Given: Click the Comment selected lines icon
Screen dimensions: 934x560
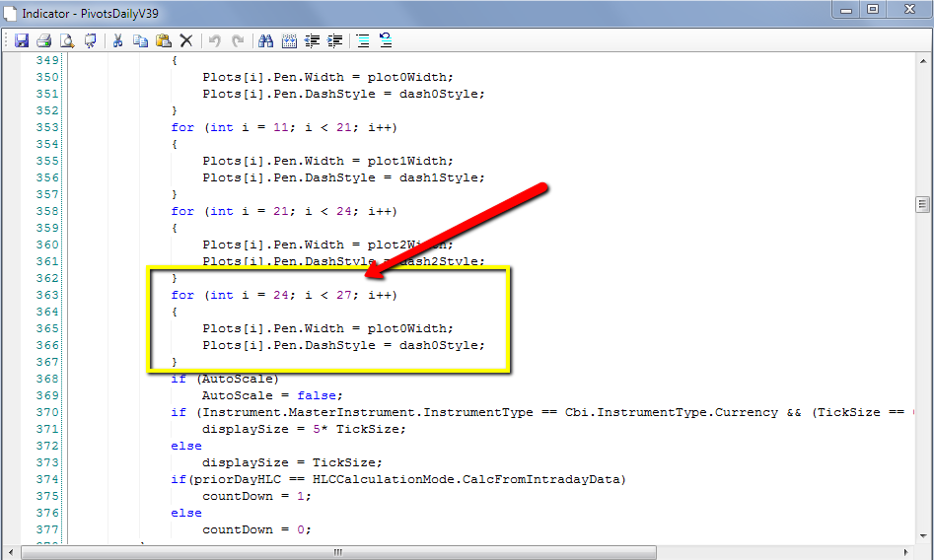Looking at the screenshot, I should click(x=363, y=40).
